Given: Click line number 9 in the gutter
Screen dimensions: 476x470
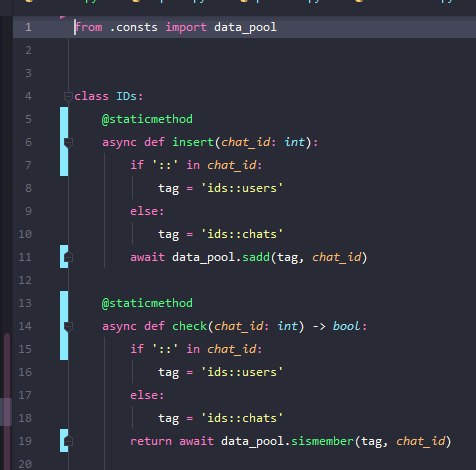Looking at the screenshot, I should click(28, 211).
